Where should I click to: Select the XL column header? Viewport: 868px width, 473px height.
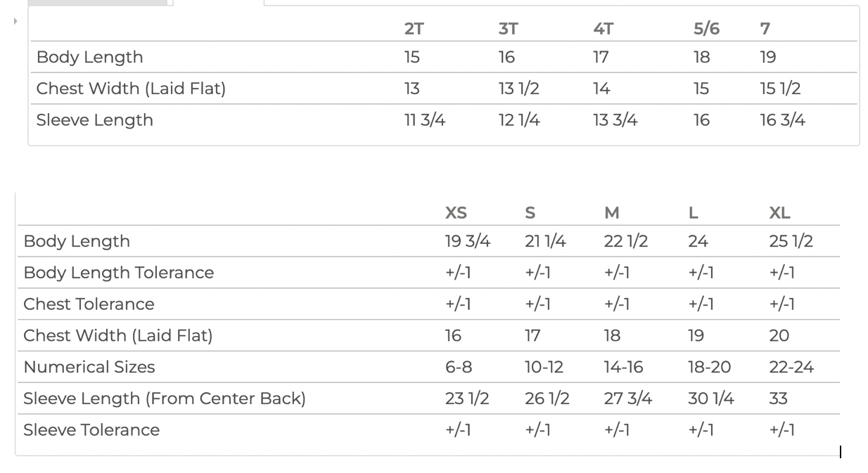click(x=779, y=213)
